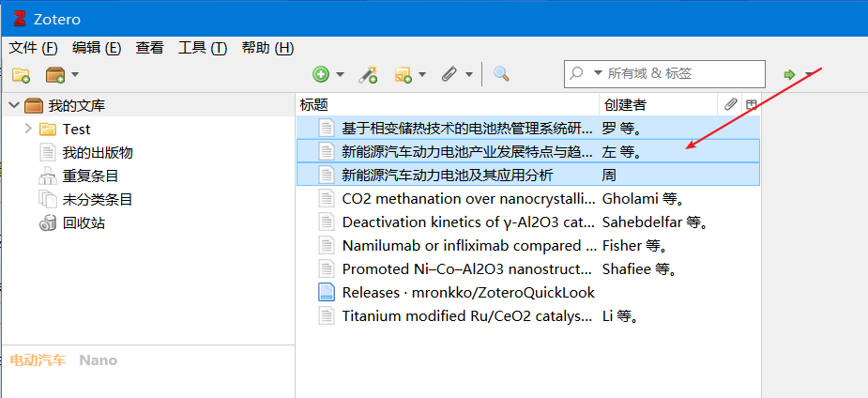Image resolution: width=868 pixels, height=398 pixels.
Task: Click the green New Item plus icon
Action: point(321,74)
